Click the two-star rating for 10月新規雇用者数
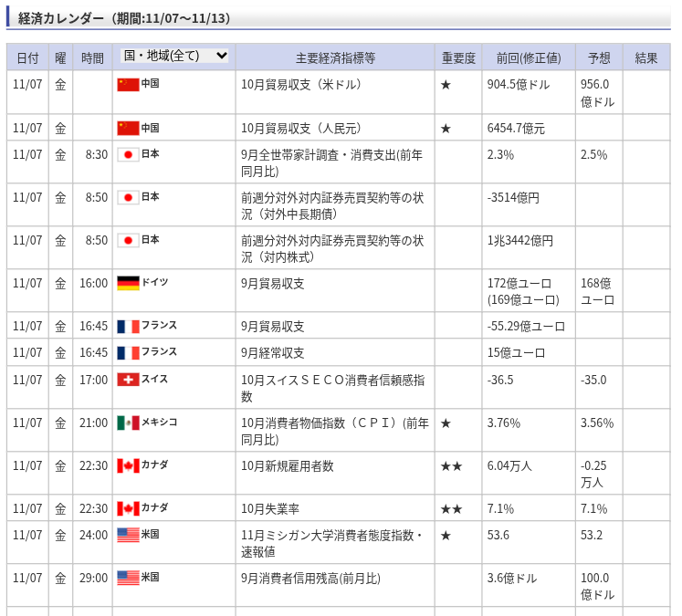This screenshot has height=616, width=682. 451,466
